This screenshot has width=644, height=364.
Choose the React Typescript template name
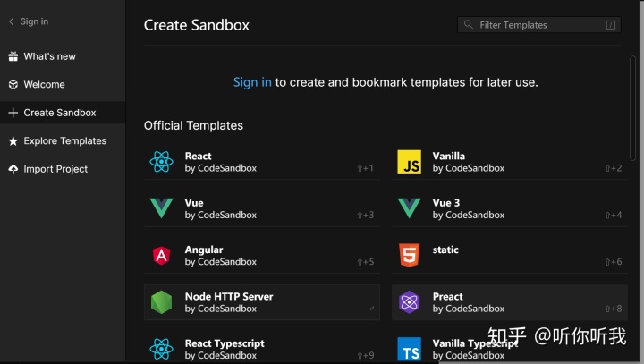[225, 343]
